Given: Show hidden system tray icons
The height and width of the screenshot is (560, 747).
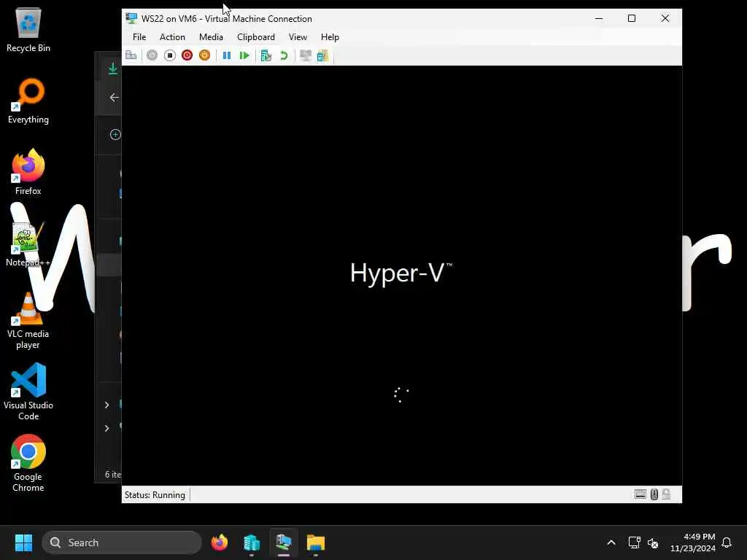Looking at the screenshot, I should 611,542.
